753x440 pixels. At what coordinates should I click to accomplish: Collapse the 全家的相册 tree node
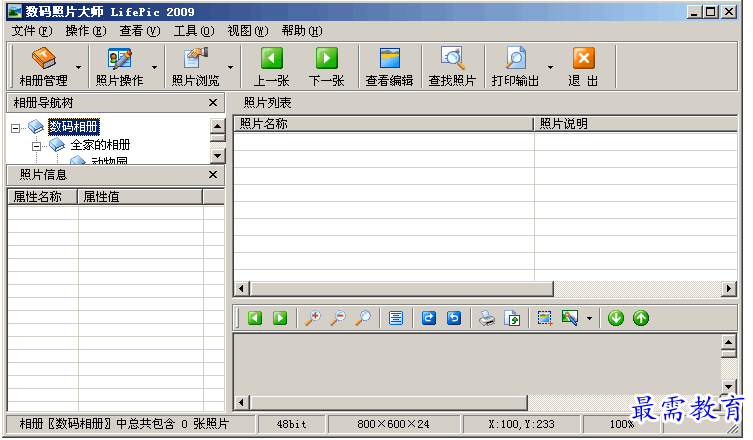click(36, 146)
